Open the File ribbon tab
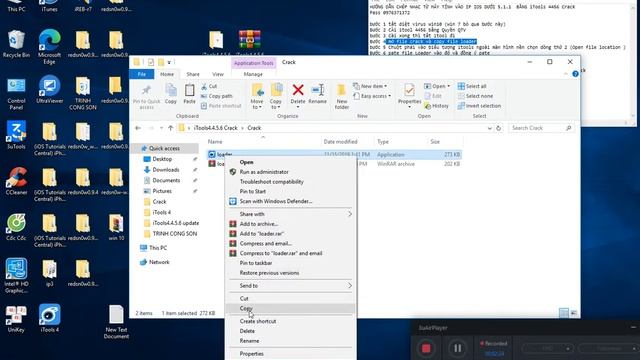The image size is (640, 360). tap(142, 74)
